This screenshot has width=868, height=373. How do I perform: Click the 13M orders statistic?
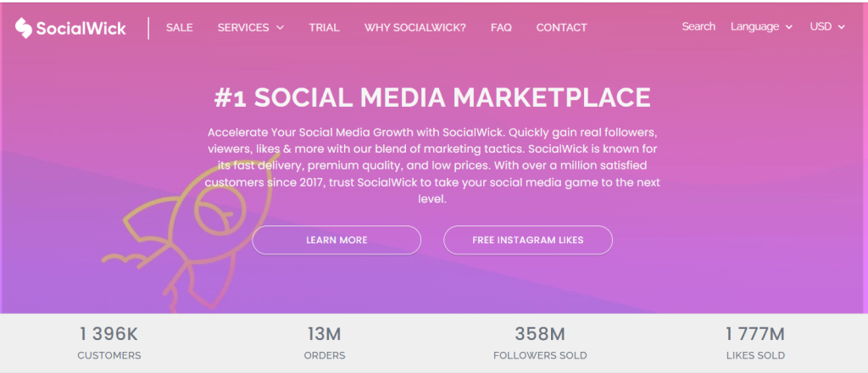click(x=324, y=334)
